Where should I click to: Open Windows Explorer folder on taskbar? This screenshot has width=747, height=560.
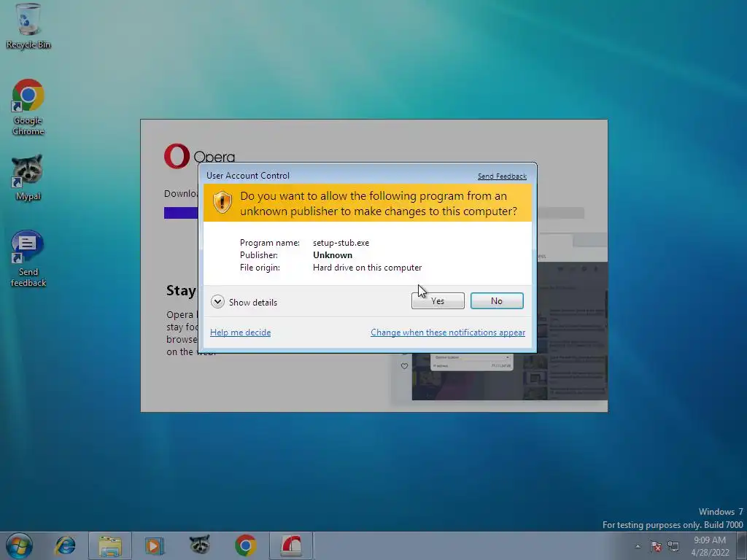tap(110, 545)
